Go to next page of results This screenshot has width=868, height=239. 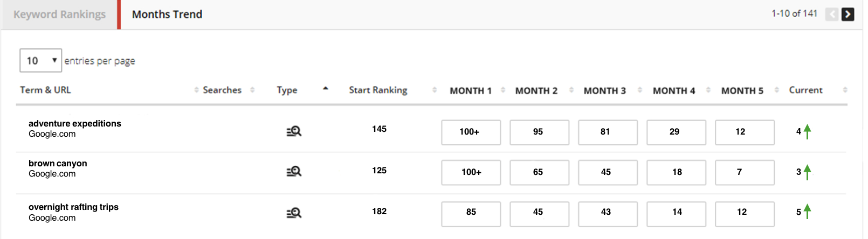click(848, 14)
